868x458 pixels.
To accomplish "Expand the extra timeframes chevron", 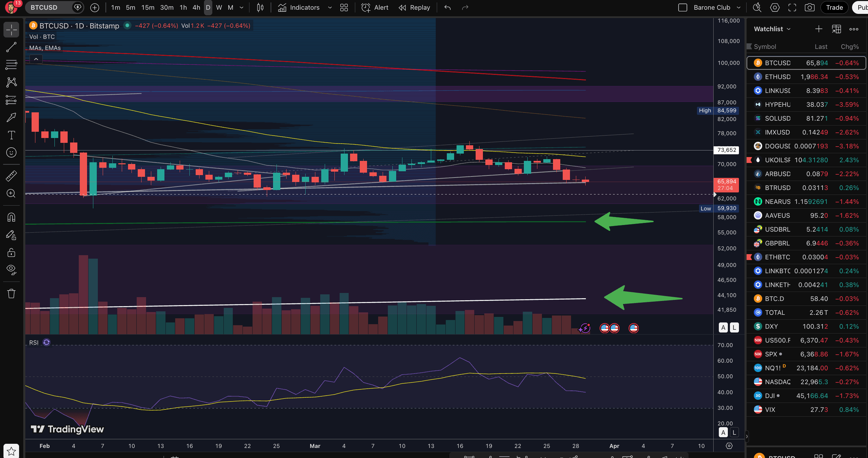I will 241,7.
